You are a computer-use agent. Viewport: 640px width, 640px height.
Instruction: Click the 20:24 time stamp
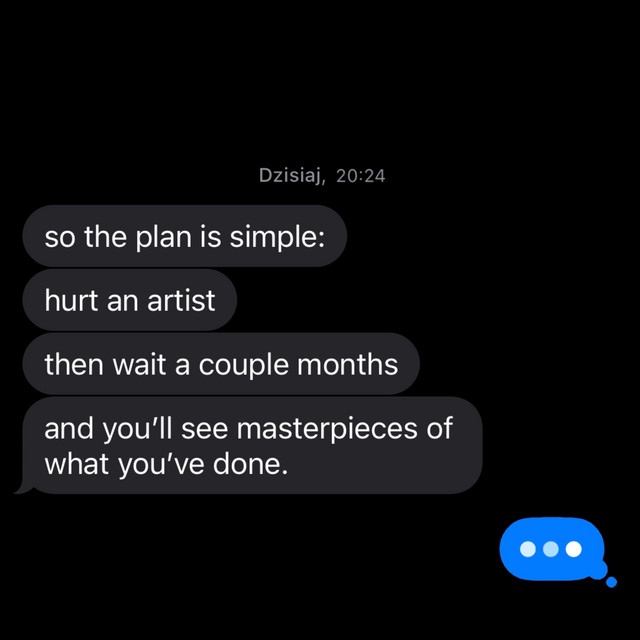(x=361, y=176)
